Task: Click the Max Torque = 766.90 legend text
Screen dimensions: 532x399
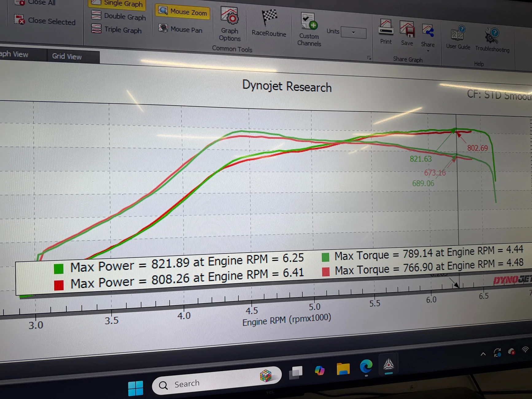Action: point(429,267)
